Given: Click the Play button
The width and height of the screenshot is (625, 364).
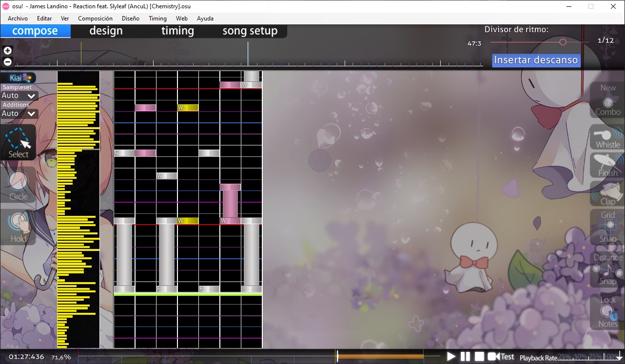Looking at the screenshot, I should tap(451, 357).
